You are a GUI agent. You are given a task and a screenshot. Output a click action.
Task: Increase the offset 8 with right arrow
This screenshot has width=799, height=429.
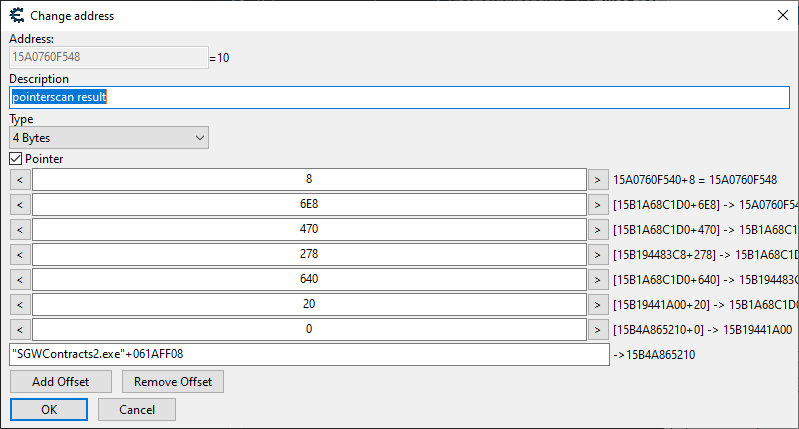[x=597, y=179]
